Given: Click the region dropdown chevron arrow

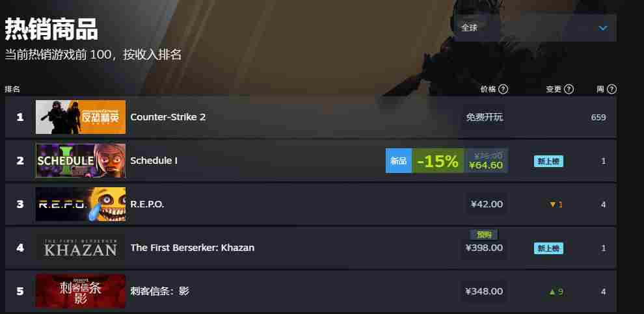Looking at the screenshot, I should pos(602,28).
